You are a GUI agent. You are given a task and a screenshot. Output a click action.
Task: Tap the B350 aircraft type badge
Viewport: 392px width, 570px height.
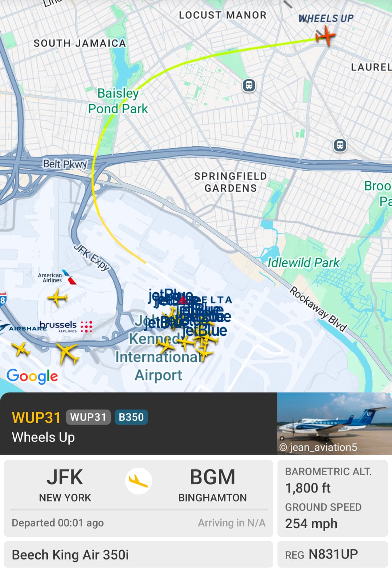click(131, 417)
